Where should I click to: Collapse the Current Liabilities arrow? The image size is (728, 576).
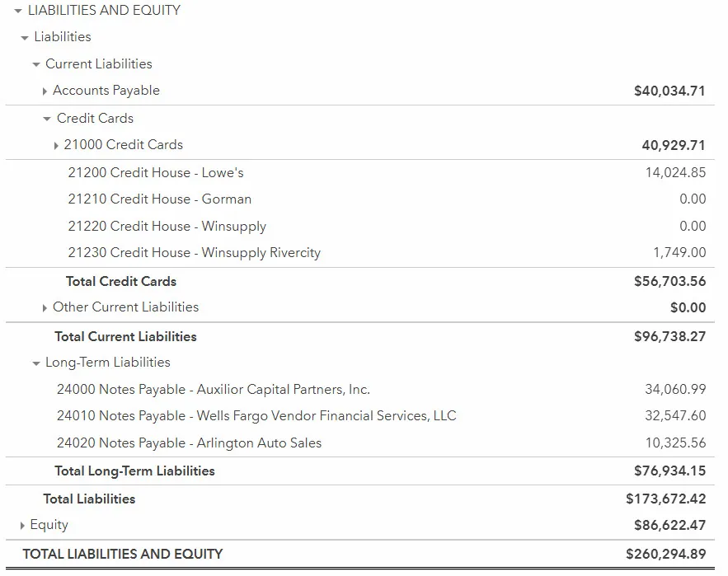(36, 65)
